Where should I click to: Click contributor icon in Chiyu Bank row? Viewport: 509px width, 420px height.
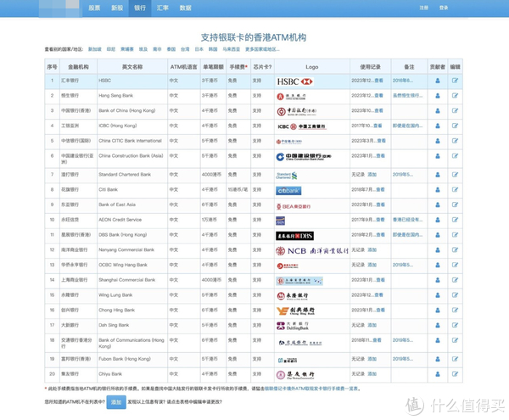(438, 372)
